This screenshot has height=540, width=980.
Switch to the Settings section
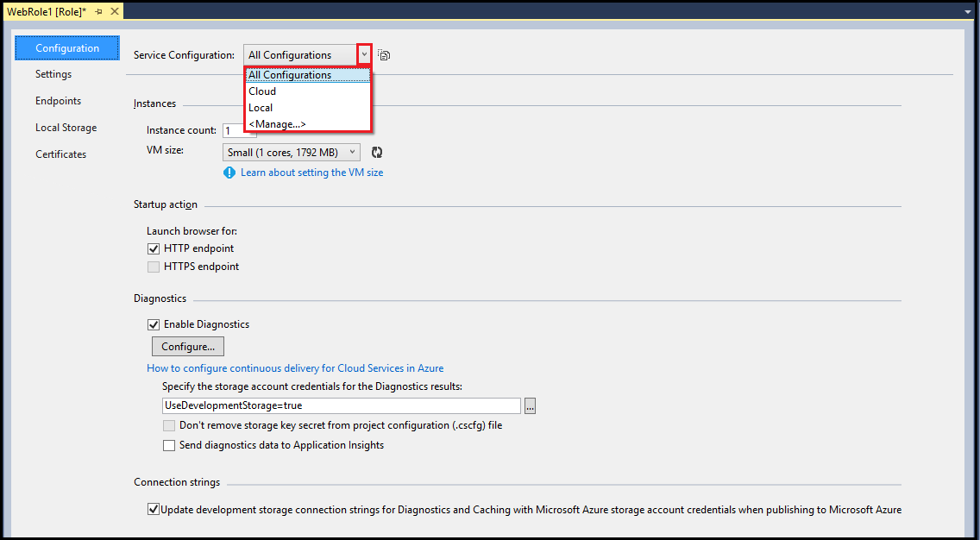(53, 74)
